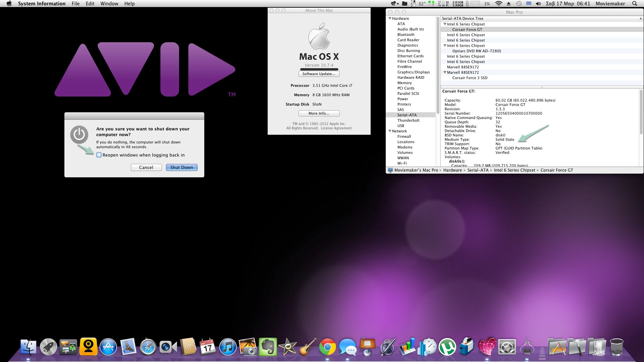
Task: Launch iTunes from the Dock
Action: coord(228,347)
